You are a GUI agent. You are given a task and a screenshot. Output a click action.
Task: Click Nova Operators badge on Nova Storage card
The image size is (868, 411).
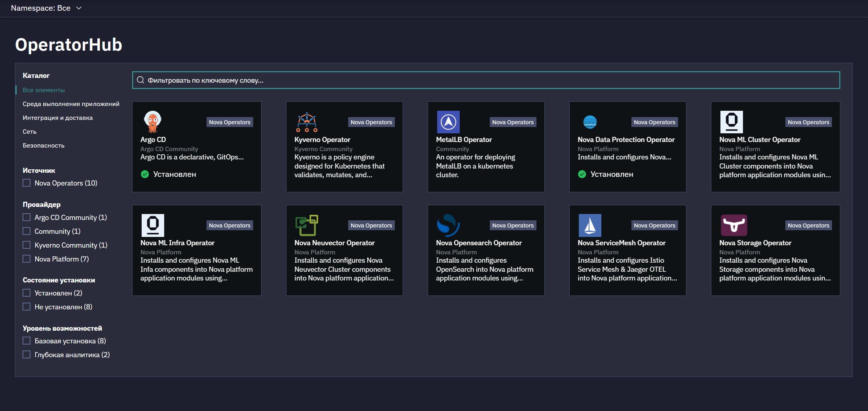click(808, 225)
